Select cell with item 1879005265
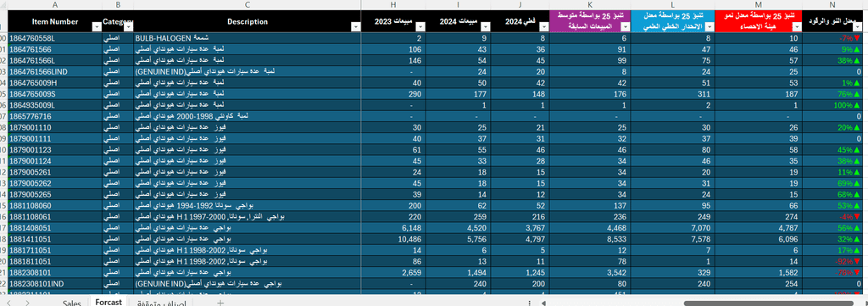 [x=54, y=193]
